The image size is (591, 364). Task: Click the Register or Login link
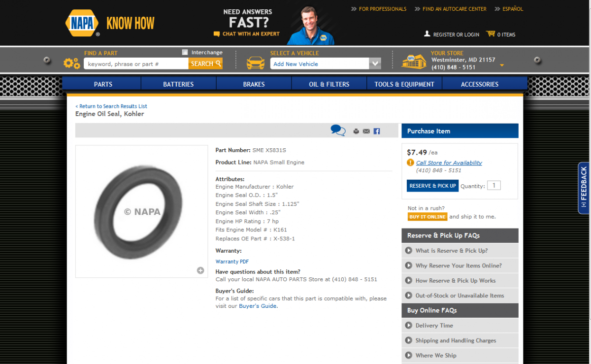[x=456, y=34]
